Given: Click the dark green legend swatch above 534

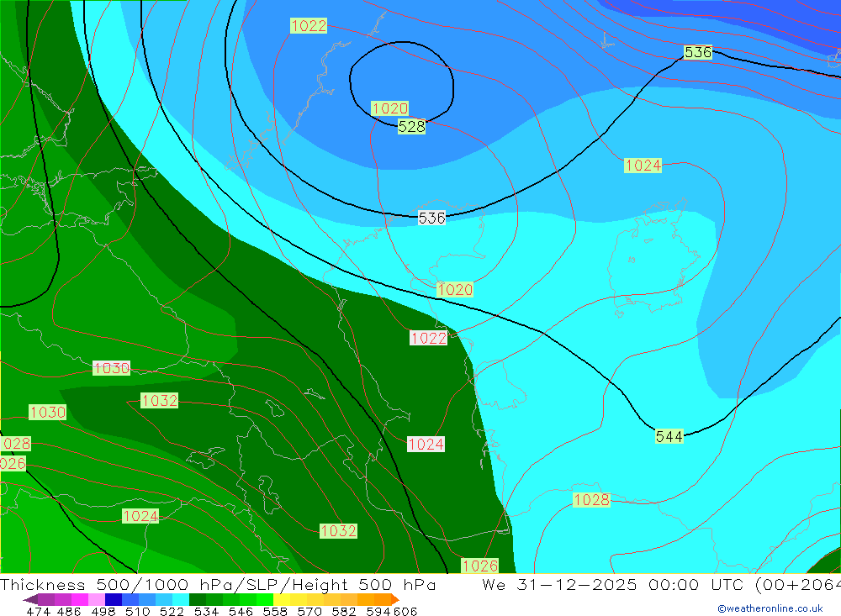Looking at the screenshot, I should (198, 599).
